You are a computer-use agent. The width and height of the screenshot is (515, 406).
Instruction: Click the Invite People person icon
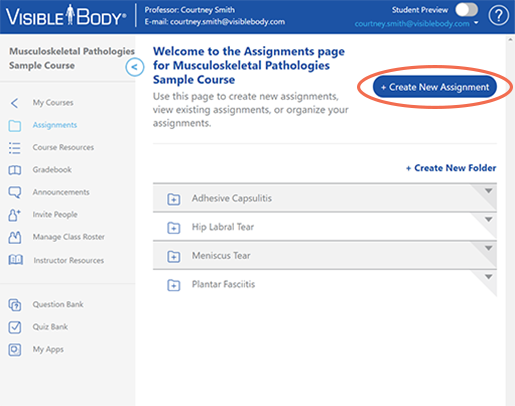click(14, 215)
